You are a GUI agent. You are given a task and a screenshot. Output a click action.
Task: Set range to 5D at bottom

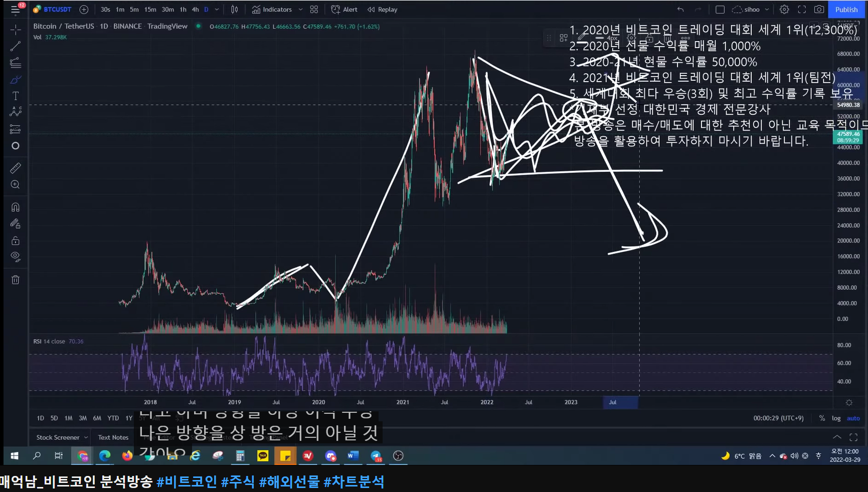tap(54, 418)
